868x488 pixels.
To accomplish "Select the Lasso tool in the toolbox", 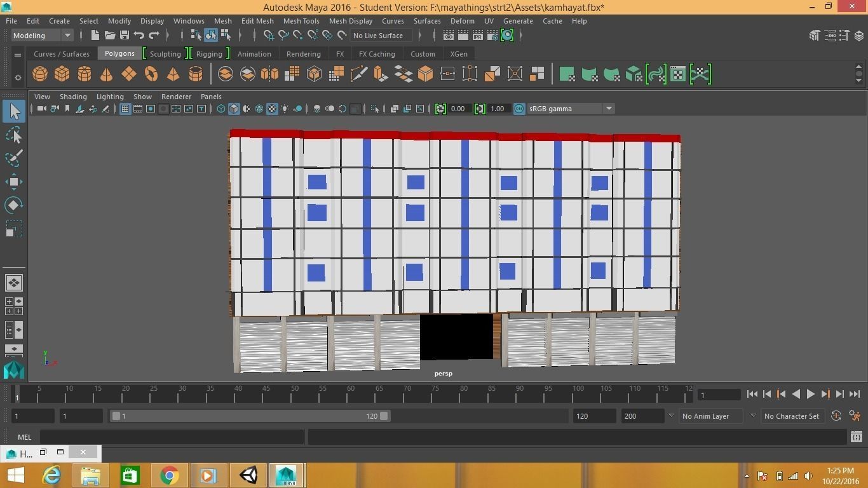I will click(x=14, y=135).
